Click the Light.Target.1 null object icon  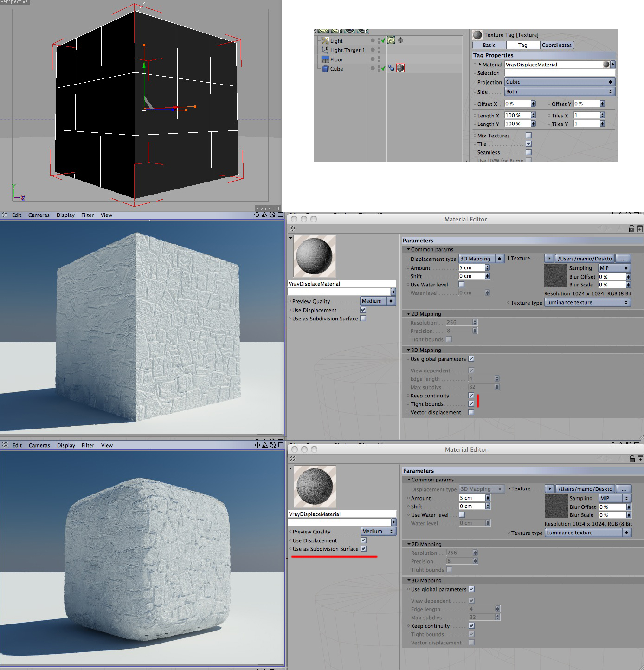click(325, 50)
